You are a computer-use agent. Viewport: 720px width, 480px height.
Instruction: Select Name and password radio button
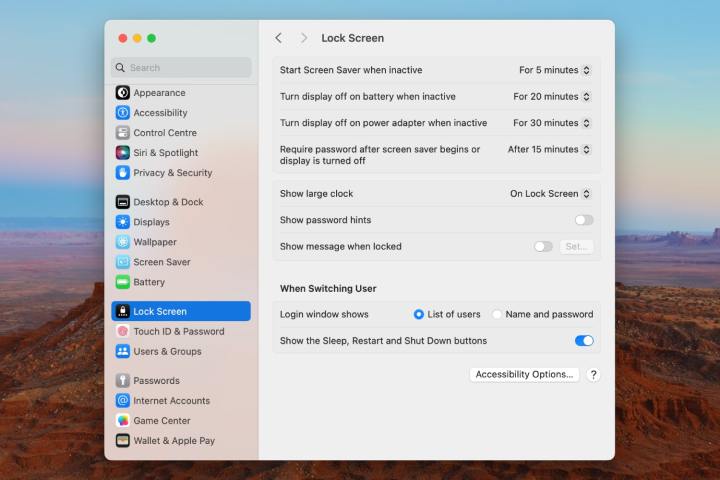(x=496, y=314)
